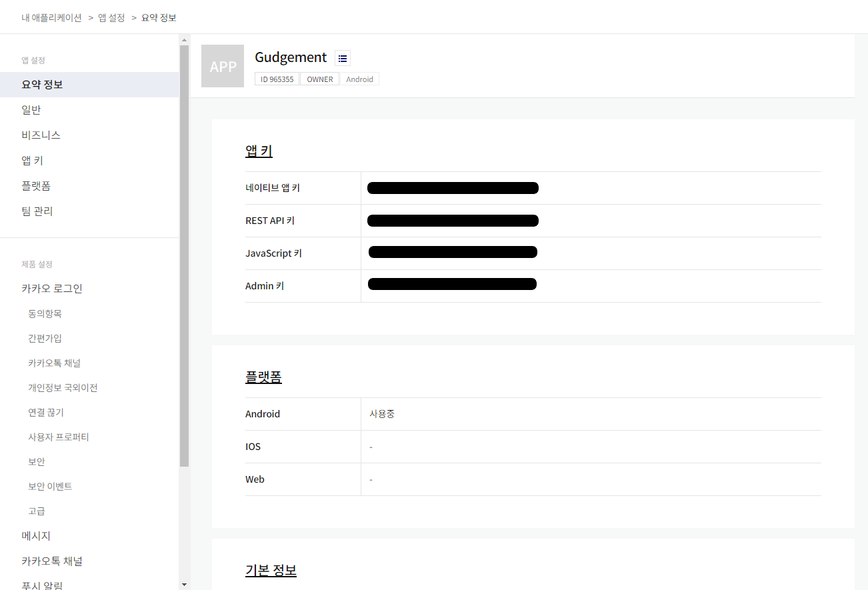Select 요약 정보 in the sidebar
868x590 pixels.
click(89, 85)
